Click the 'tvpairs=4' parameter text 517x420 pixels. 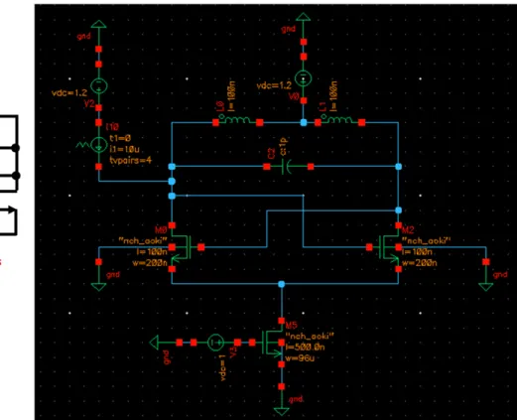tap(130, 160)
